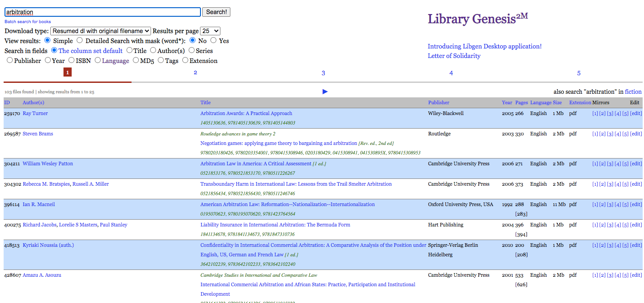The width and height of the screenshot is (644, 303).
Task: Go to results page 2
Action: 195,72
